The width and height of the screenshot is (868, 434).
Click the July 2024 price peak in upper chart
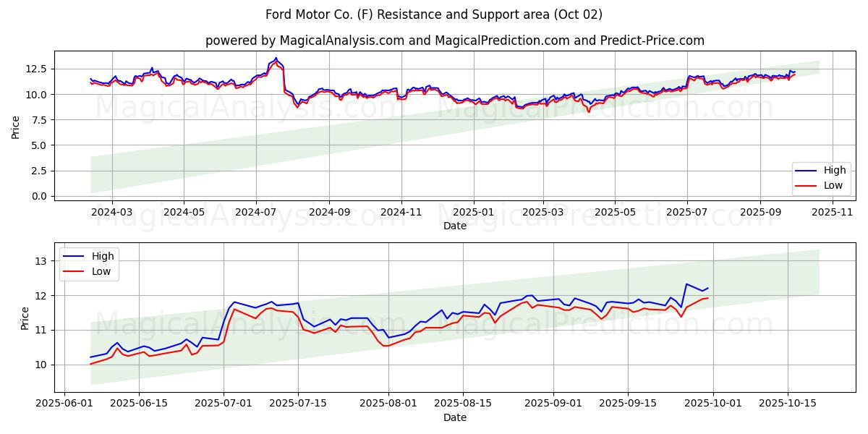[x=276, y=59]
